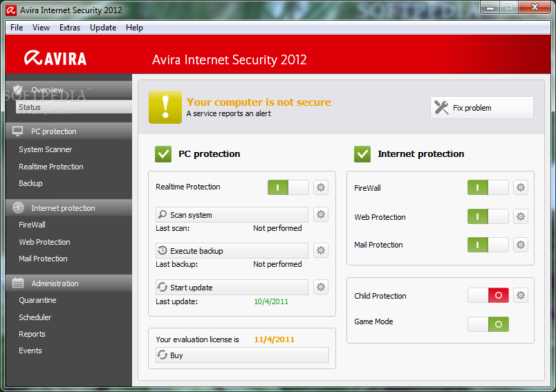
Task: Open Web Protection settings gear
Action: [x=520, y=216]
